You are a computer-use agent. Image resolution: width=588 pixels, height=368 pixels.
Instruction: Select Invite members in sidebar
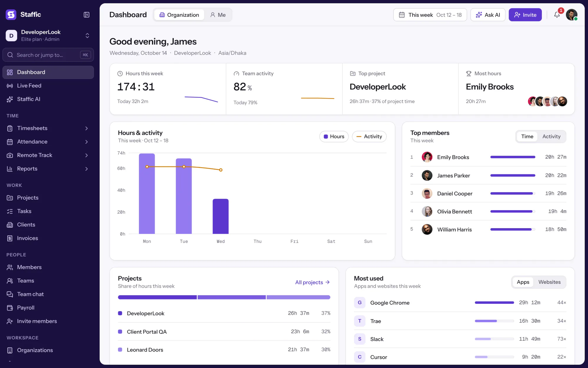[x=48, y=321]
